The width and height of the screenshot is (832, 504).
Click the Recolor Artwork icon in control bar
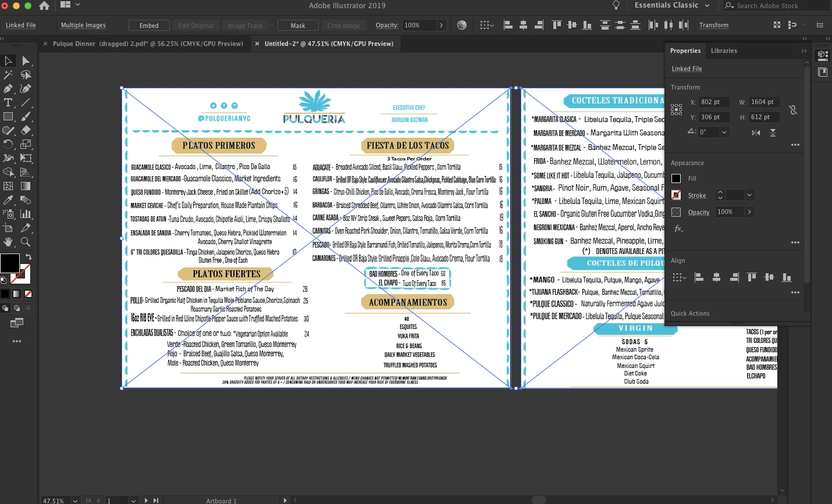click(462, 25)
